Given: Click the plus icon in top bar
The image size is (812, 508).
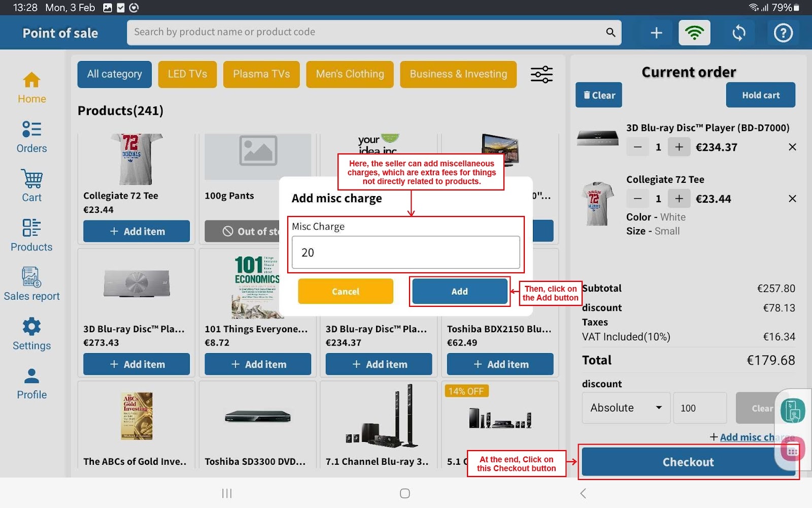Looking at the screenshot, I should [656, 33].
